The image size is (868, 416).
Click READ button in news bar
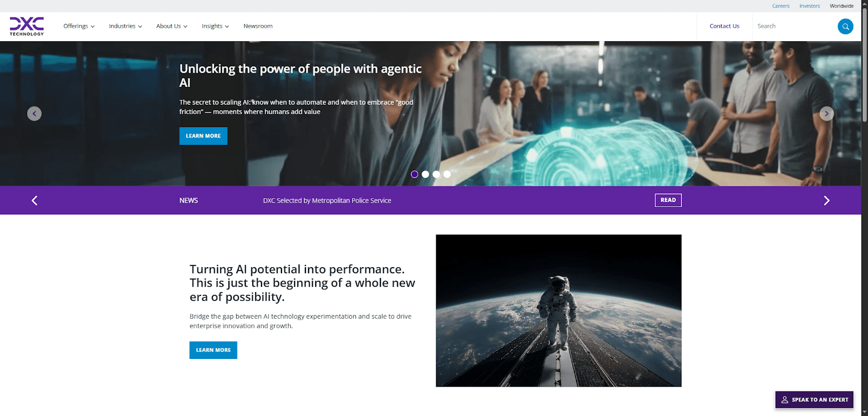(x=668, y=200)
